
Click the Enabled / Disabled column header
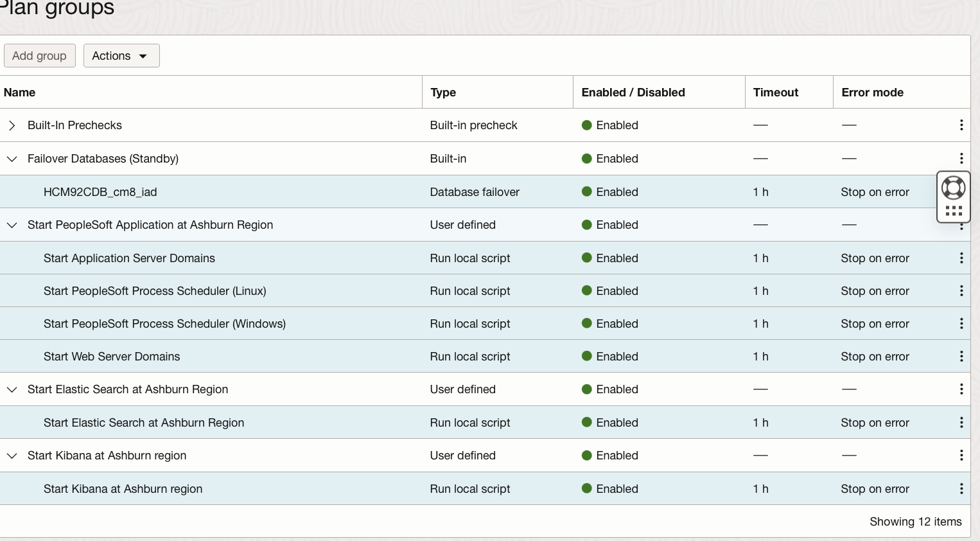click(633, 93)
